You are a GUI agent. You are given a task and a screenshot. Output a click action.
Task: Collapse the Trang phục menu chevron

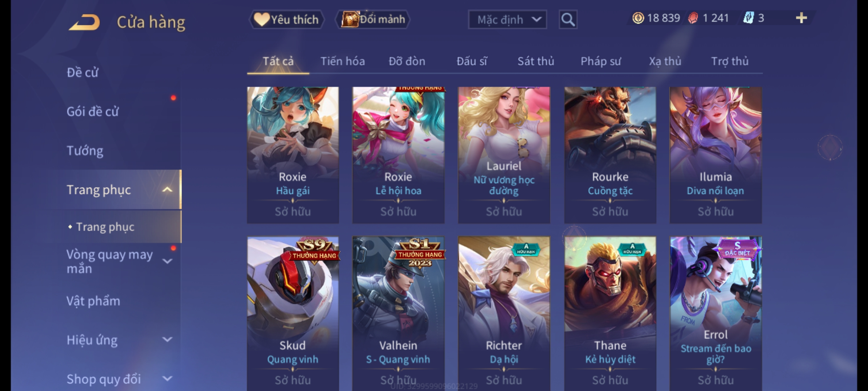(167, 190)
